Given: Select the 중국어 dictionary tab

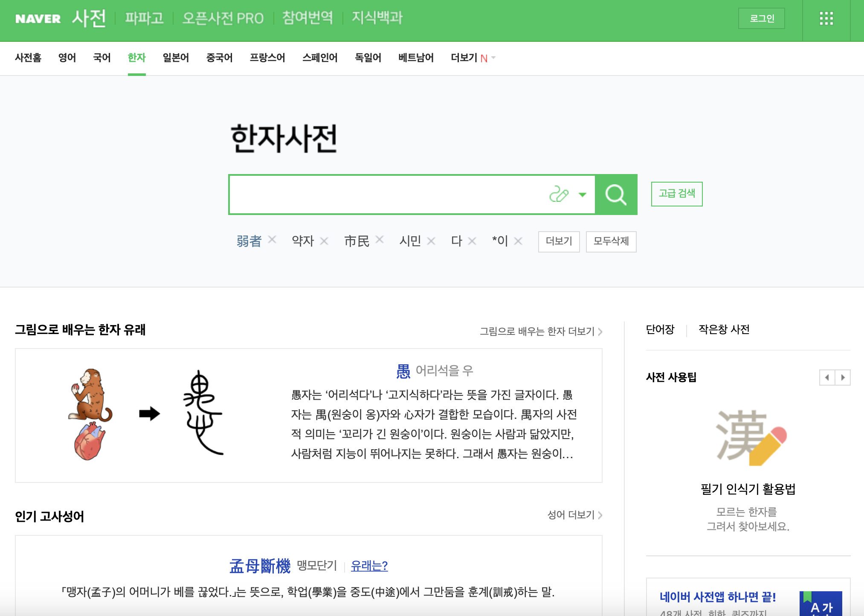Looking at the screenshot, I should [219, 58].
